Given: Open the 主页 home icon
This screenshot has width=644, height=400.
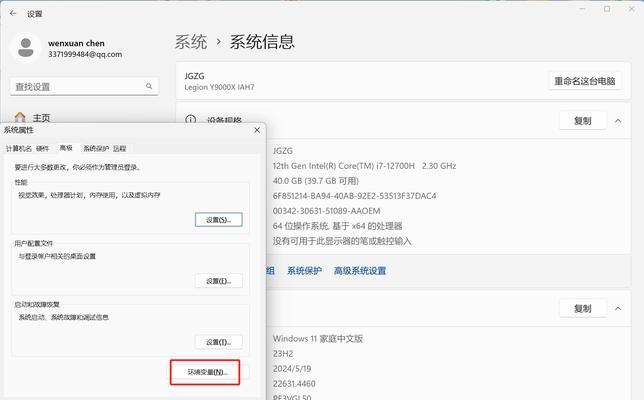Looking at the screenshot, I should (20, 118).
